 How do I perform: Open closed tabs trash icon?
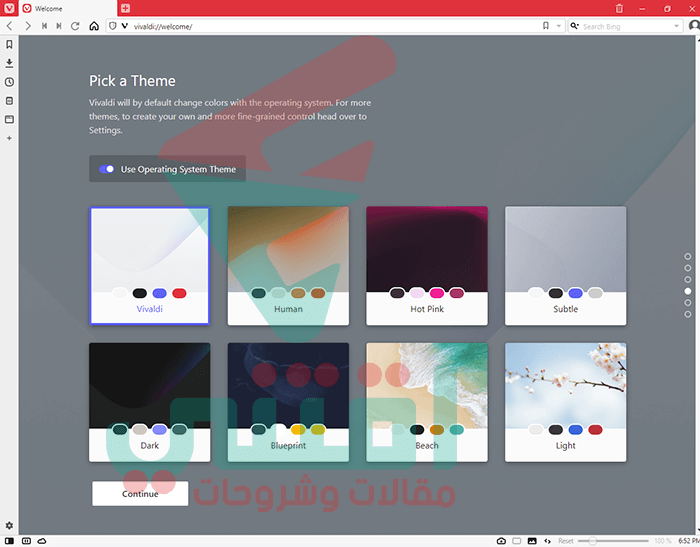[619, 8]
